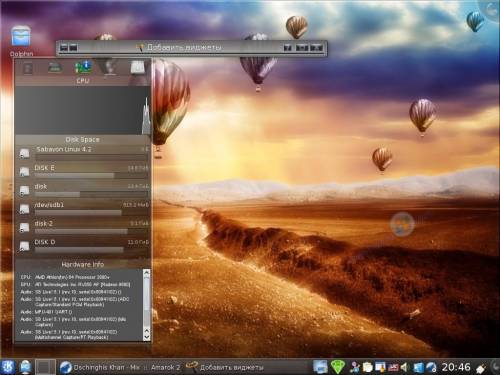This screenshot has width=500, height=375.
Task: Click the first icon in the widget top row
Action: [28, 68]
